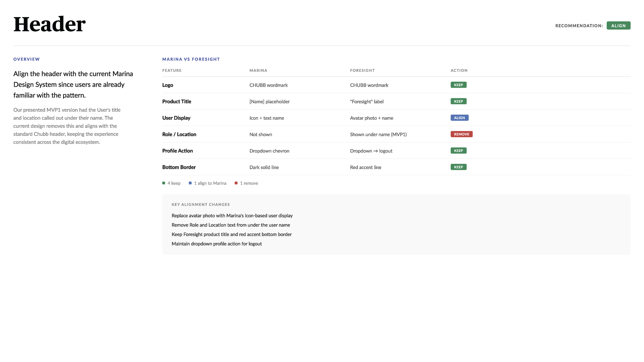This screenshot has height=362, width=644.
Task: Click the large Header page title
Action: (x=49, y=24)
